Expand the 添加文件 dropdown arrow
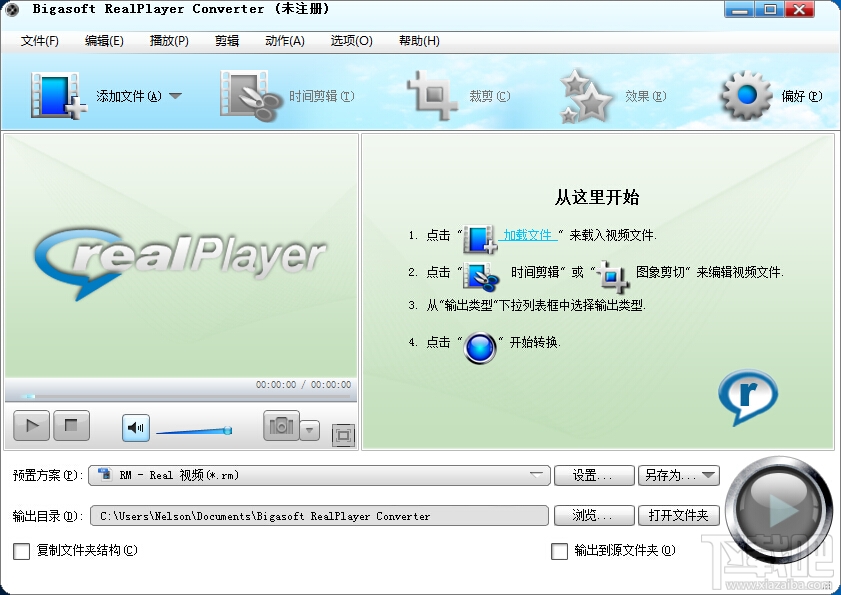This screenshot has height=595, width=841. pyautogui.click(x=175, y=96)
